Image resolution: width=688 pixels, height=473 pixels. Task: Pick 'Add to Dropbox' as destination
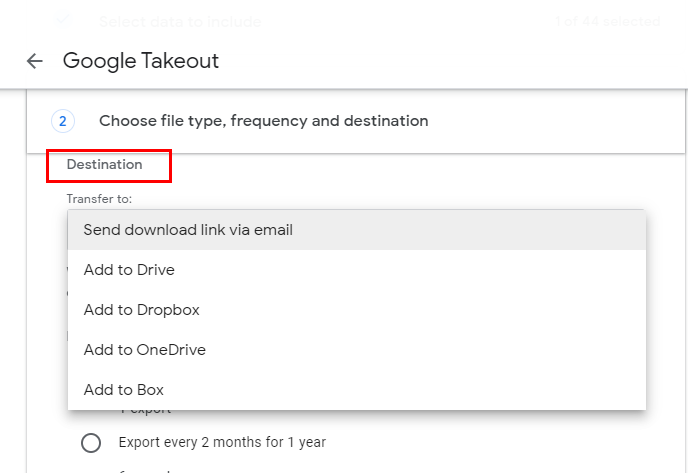141,310
